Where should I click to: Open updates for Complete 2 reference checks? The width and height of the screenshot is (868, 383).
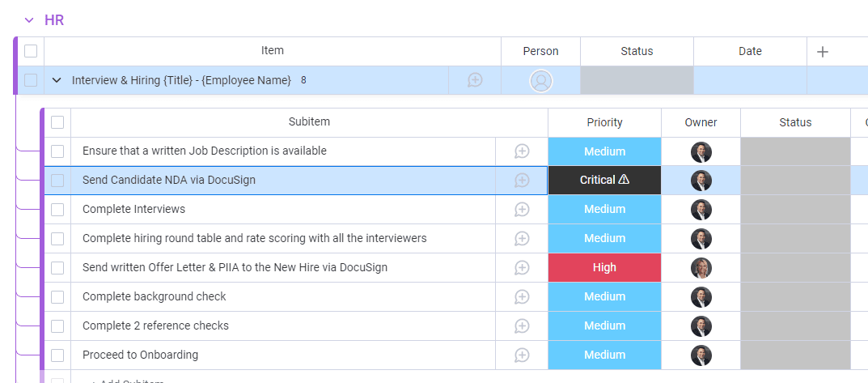coord(522,326)
